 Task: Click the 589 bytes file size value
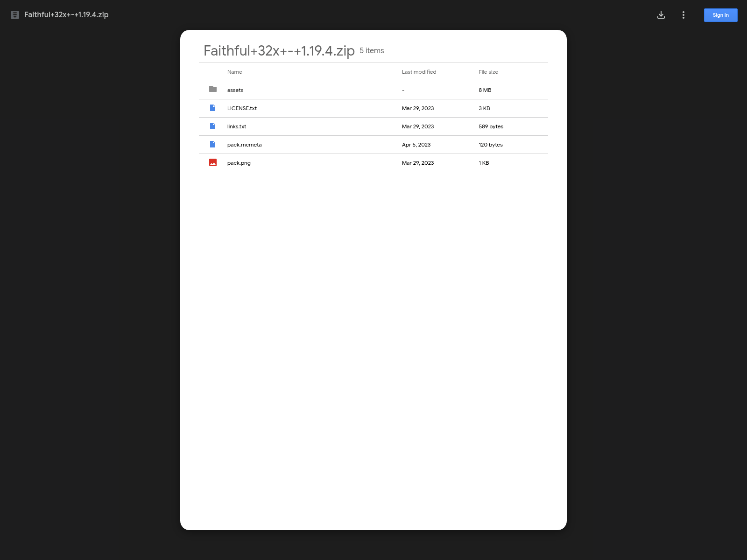click(491, 126)
